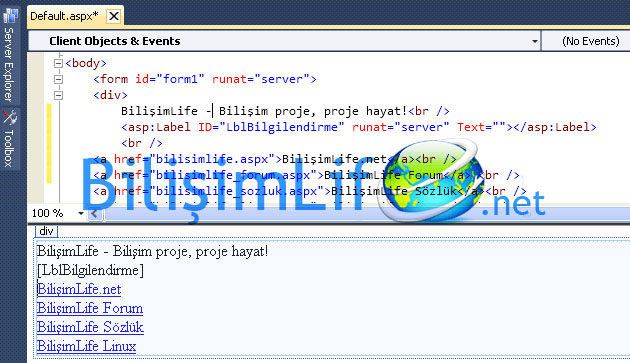Select the [LblBilgilendirme] label control

90,271
